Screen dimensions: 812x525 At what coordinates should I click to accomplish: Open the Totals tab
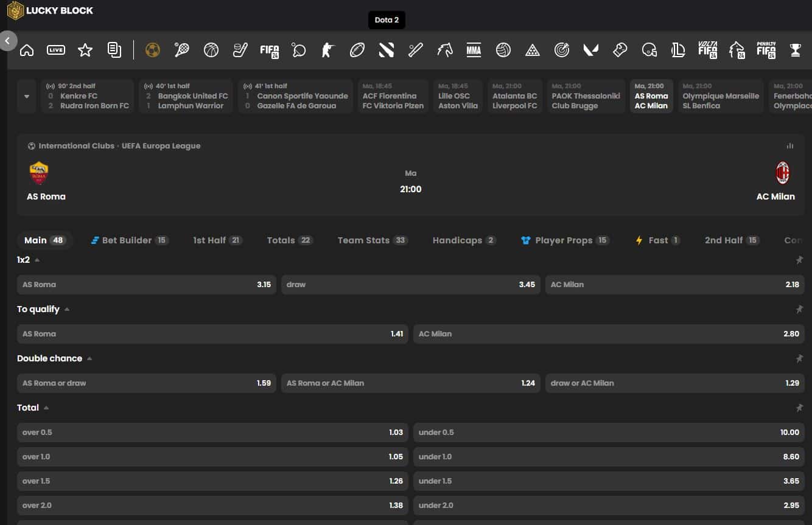pos(290,240)
